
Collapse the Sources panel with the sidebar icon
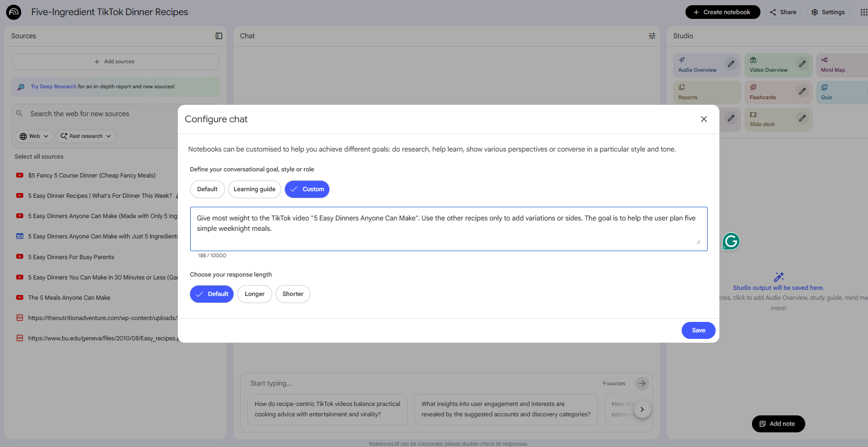point(219,36)
